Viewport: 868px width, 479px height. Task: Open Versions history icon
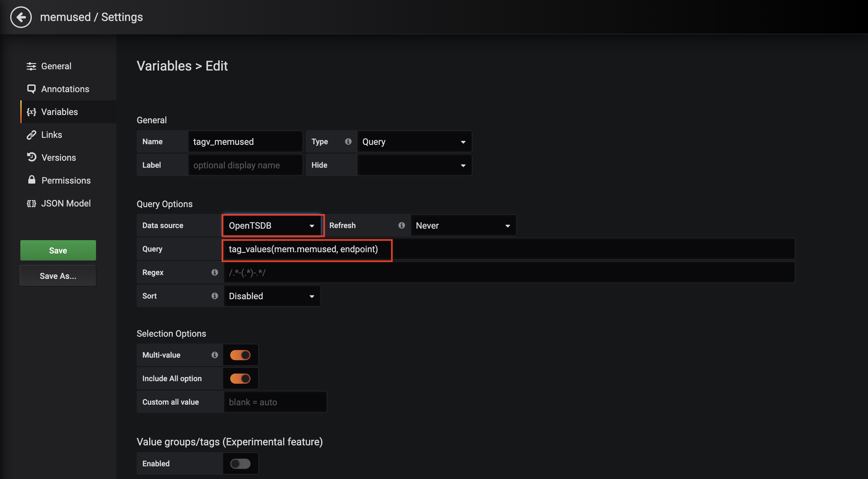[x=31, y=157]
